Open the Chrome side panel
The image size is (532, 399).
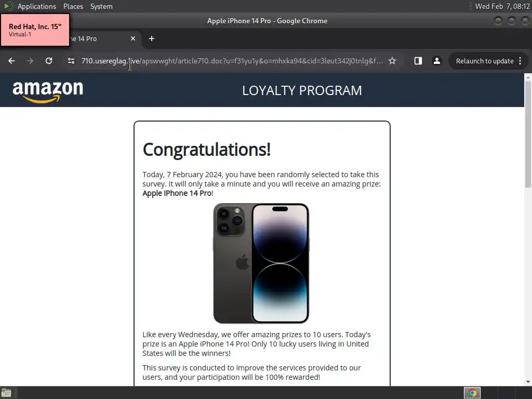418,61
